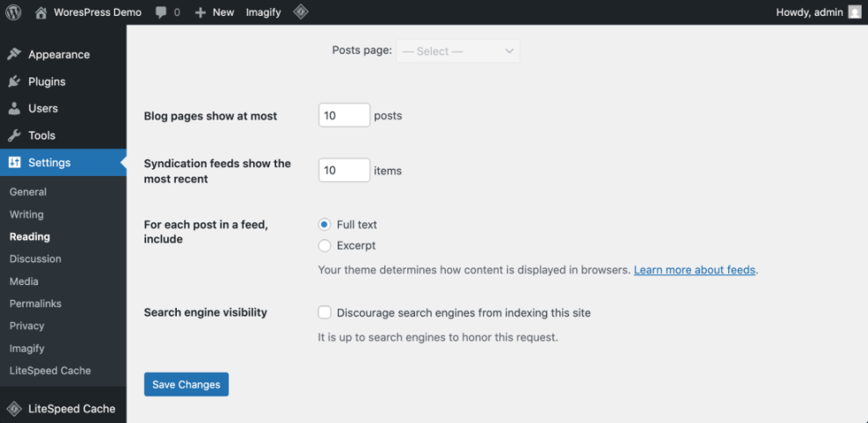Image resolution: width=868 pixels, height=423 pixels.
Task: Go to Permalinks settings
Action: (x=35, y=303)
